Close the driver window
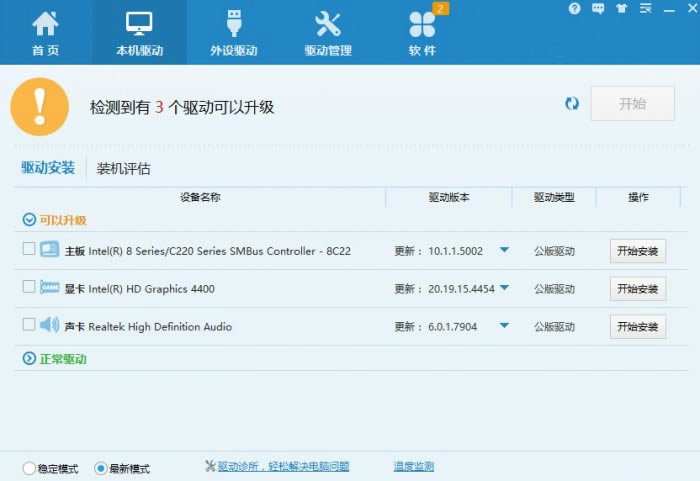This screenshot has height=481, width=700. click(692, 8)
